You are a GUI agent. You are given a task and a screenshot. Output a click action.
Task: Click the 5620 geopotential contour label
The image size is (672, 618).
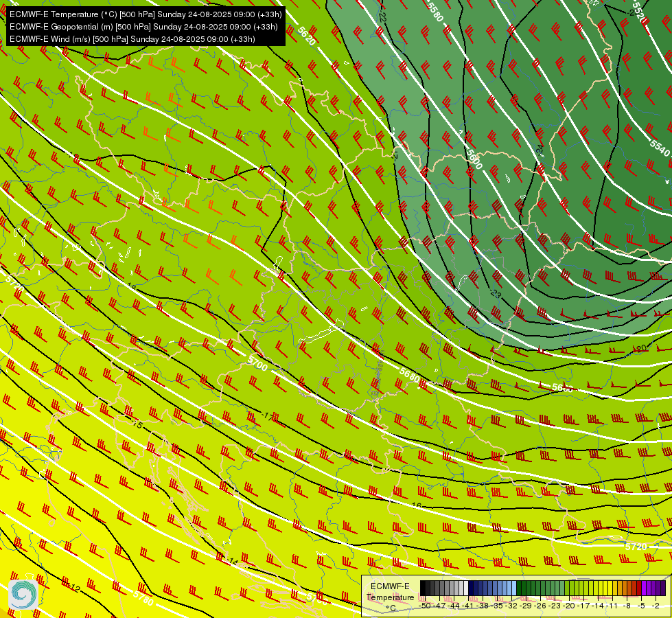tap(306, 36)
